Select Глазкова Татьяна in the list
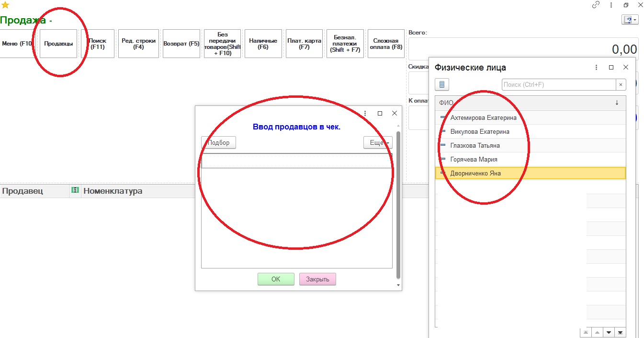 (x=475, y=145)
